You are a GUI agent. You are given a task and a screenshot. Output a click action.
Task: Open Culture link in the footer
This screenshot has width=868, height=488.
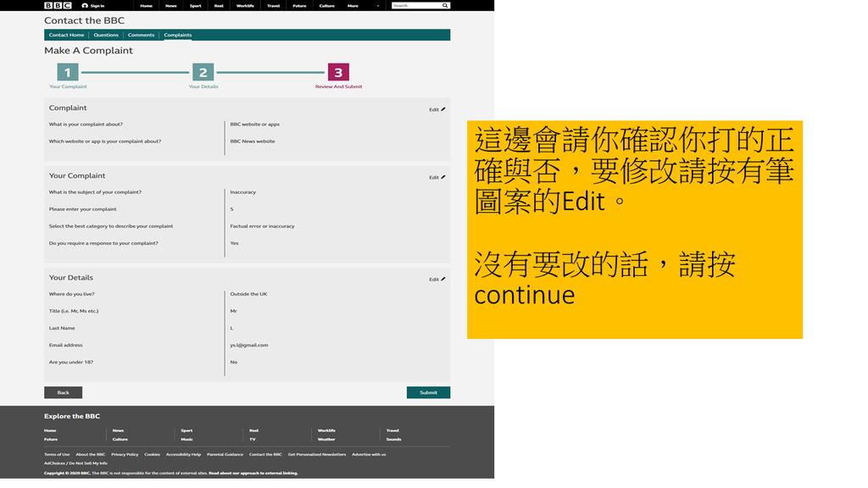pos(120,440)
